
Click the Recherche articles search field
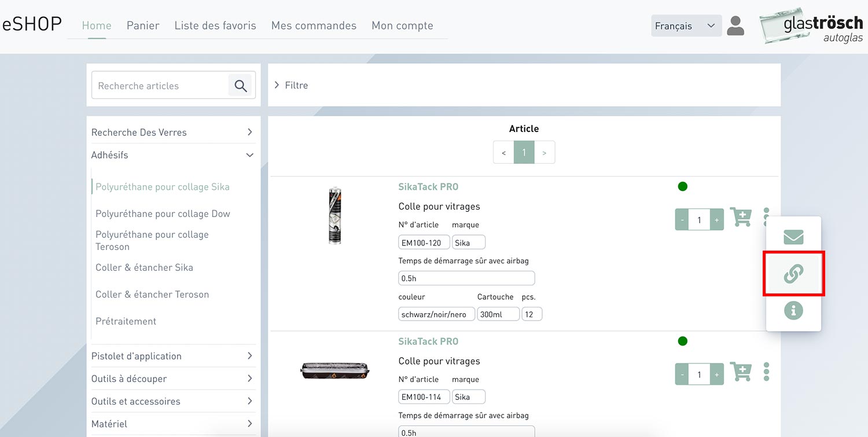(160, 86)
